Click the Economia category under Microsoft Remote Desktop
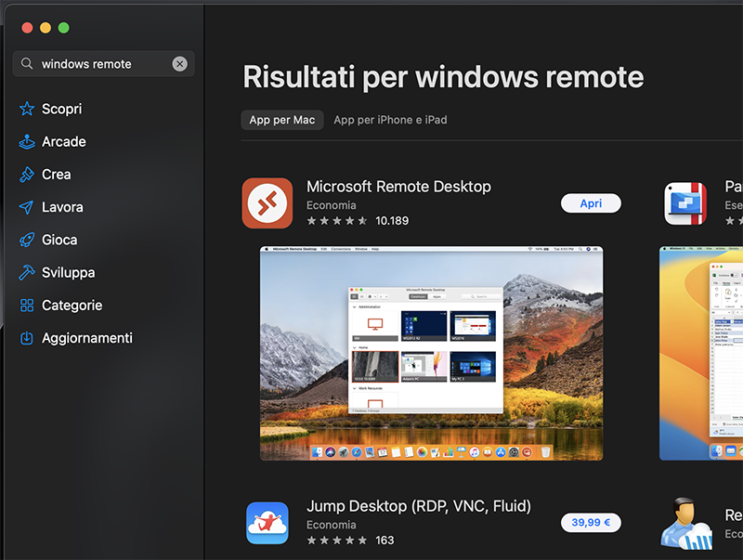 332,205
